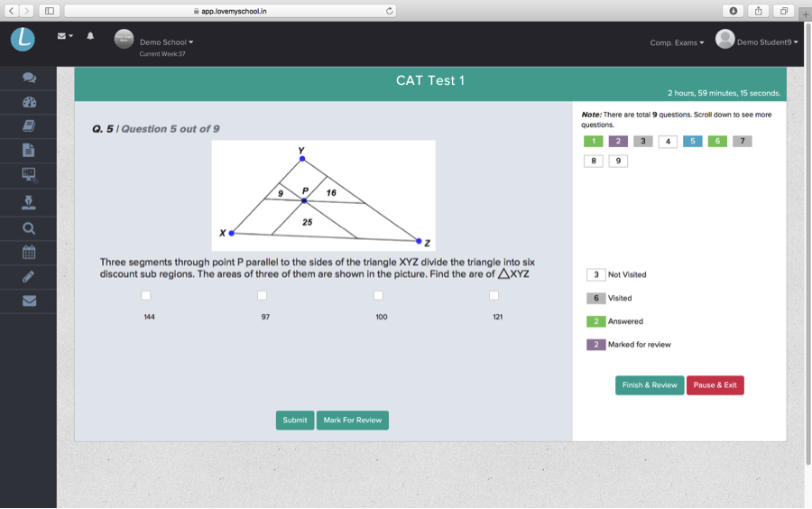Tick the checkbox for answer 100
The height and width of the screenshot is (509, 812).
pos(379,295)
